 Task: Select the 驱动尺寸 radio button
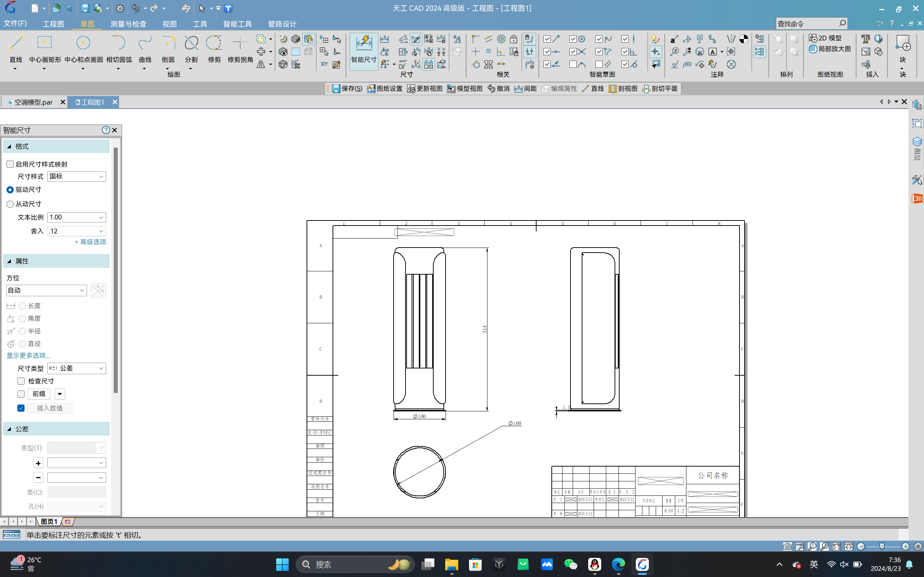[10, 190]
